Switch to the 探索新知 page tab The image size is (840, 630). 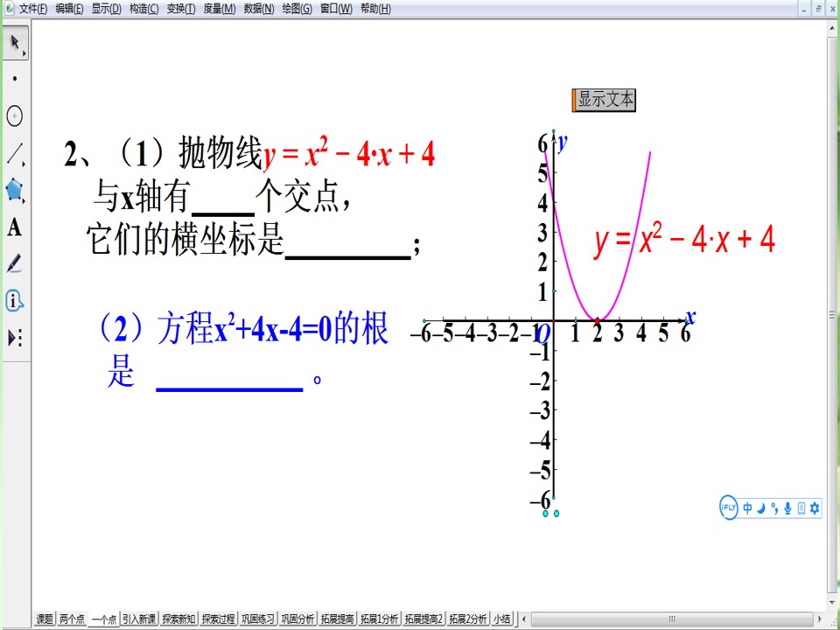coord(178,619)
